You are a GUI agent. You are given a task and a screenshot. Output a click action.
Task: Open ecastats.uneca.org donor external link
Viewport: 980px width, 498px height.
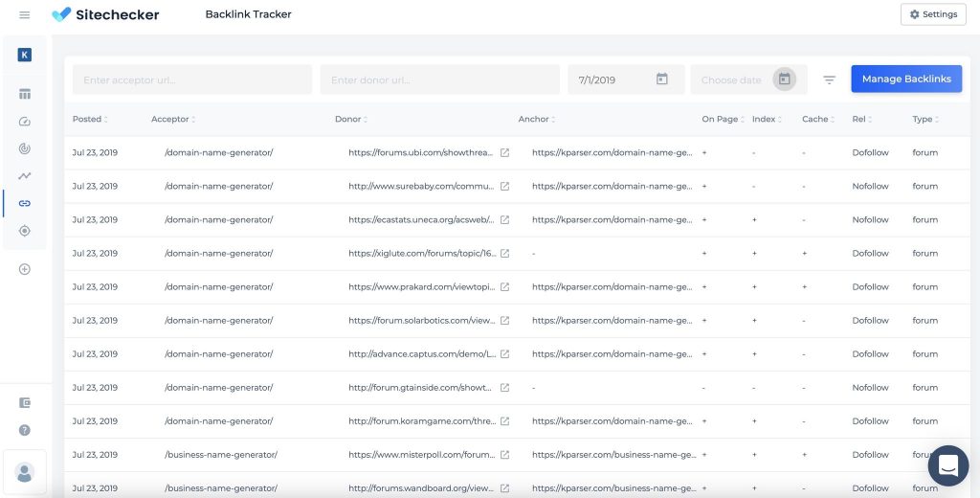[x=504, y=219]
